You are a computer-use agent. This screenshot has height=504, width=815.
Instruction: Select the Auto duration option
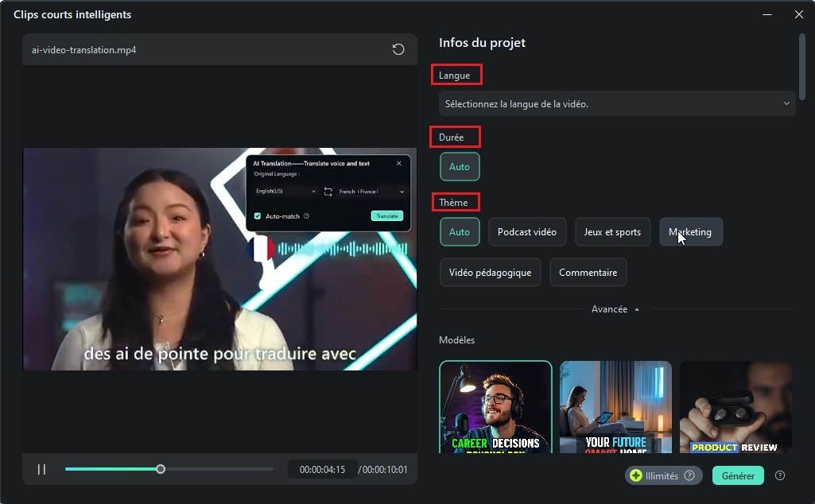tap(460, 167)
